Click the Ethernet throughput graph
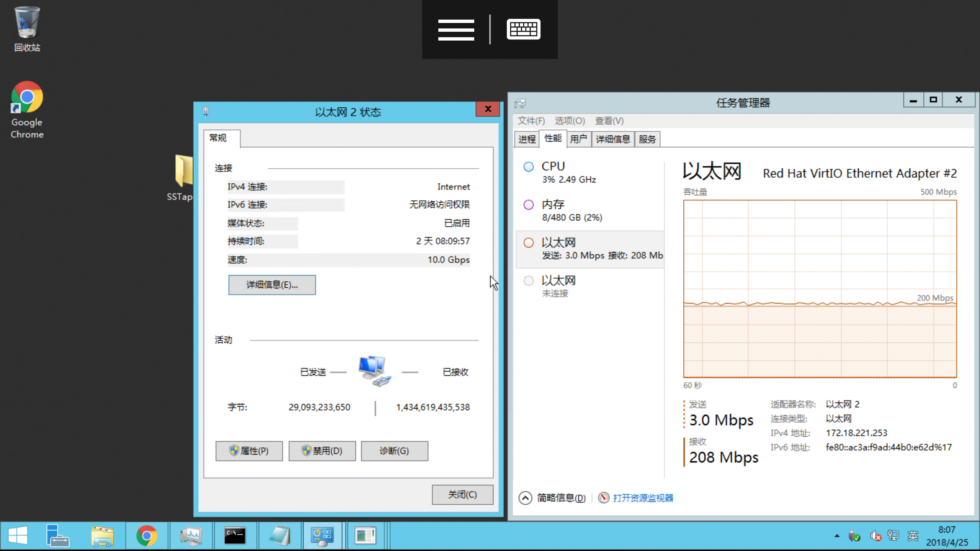The image size is (980, 551). 820,289
